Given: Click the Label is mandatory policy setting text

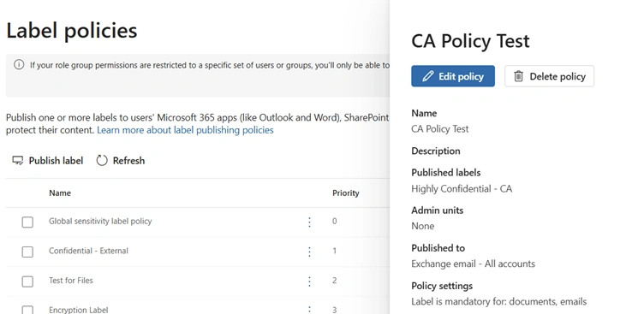Looking at the screenshot, I should [499, 302].
